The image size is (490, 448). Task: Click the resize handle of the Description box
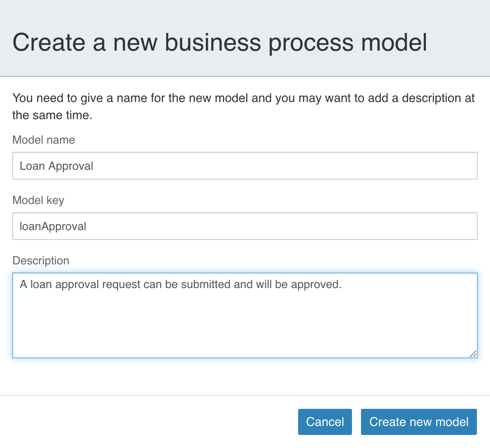474,353
